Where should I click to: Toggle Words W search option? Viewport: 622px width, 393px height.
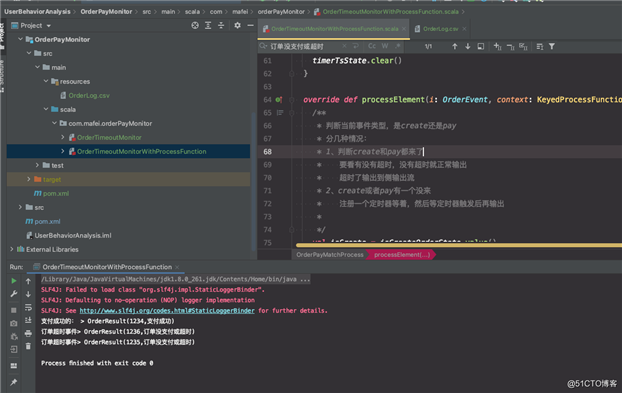point(385,46)
